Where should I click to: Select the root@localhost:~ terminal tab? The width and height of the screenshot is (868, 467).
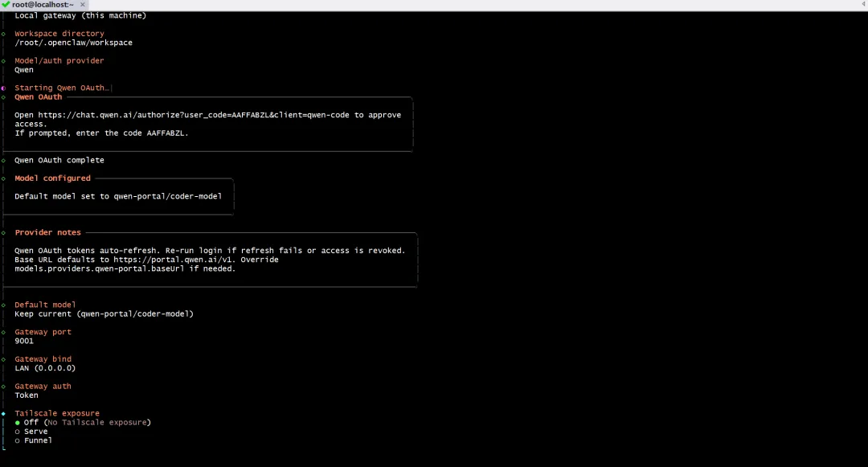tap(43, 5)
